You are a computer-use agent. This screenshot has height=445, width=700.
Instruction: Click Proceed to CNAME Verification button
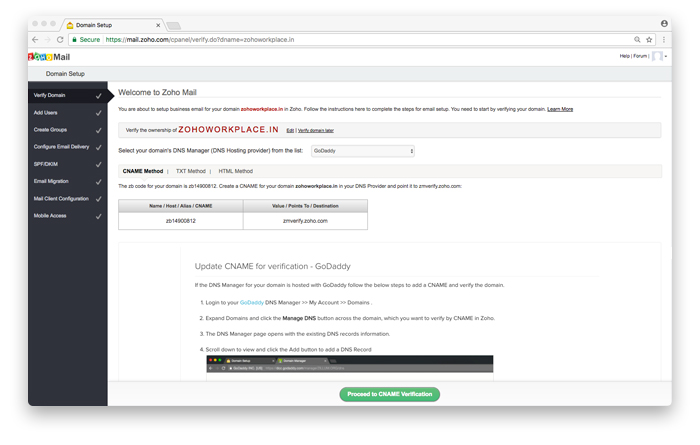390,394
